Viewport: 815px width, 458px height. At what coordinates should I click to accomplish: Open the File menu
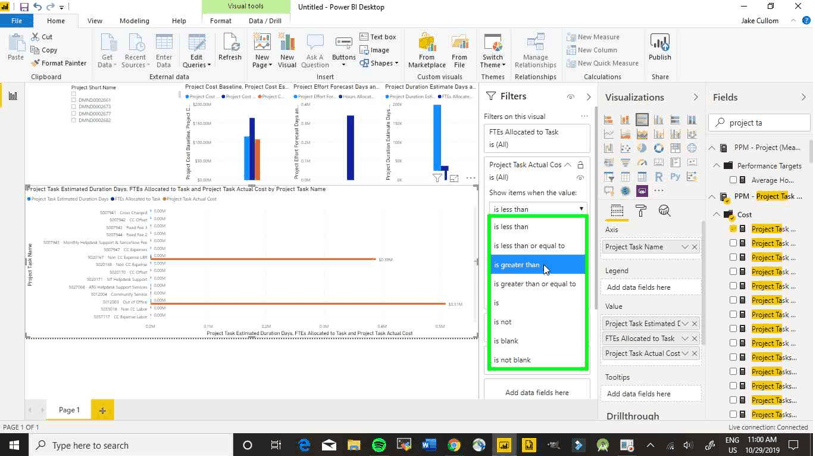tap(17, 21)
